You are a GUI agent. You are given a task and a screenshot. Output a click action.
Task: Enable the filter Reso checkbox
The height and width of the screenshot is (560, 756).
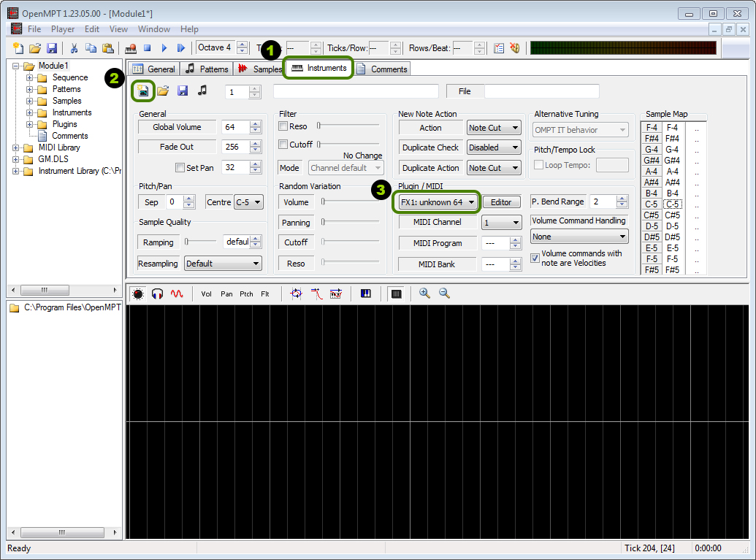point(283,126)
